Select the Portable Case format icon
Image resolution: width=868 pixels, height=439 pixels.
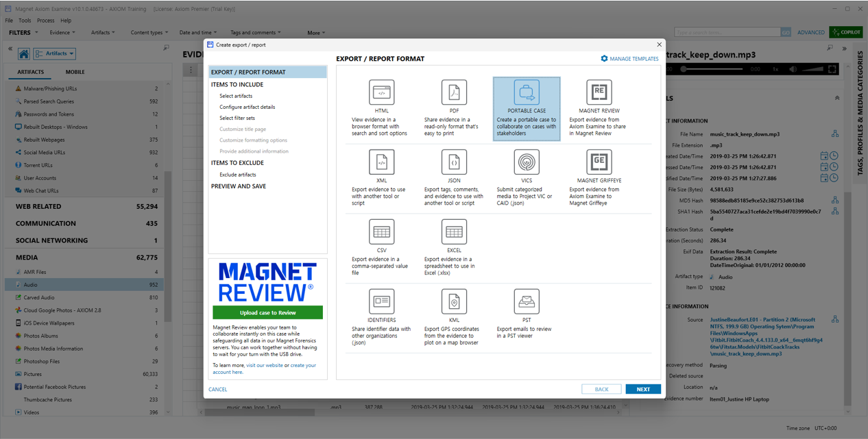pyautogui.click(x=527, y=92)
